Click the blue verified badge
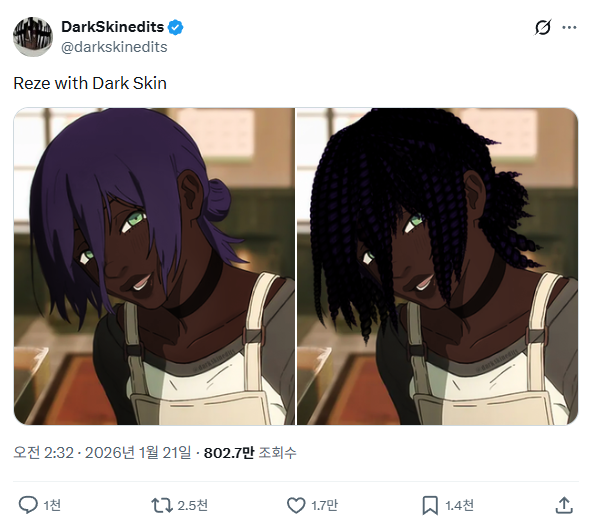 point(175,28)
